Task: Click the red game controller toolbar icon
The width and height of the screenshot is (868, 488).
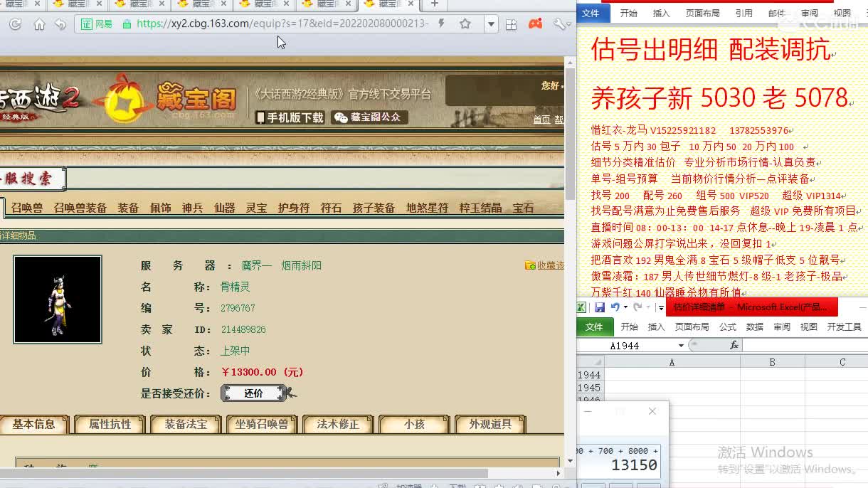Action: click(535, 24)
